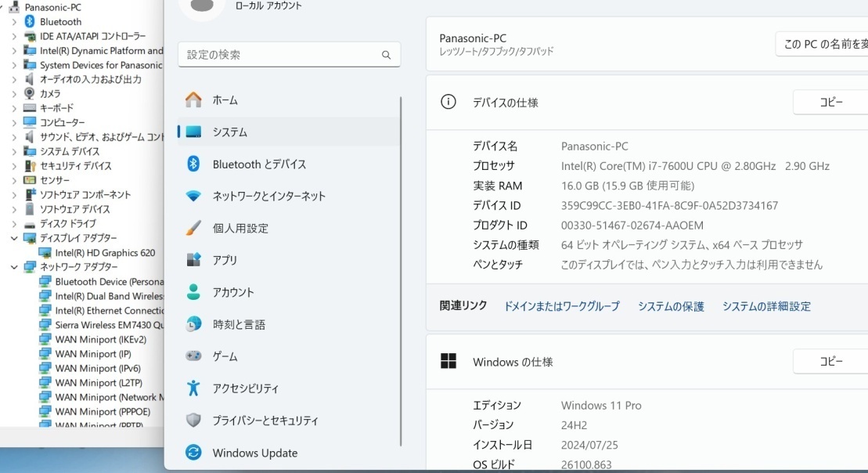The height and width of the screenshot is (473, 868).
Task: Select the Bluetooth とデバイス icon
Action: pyautogui.click(x=193, y=164)
